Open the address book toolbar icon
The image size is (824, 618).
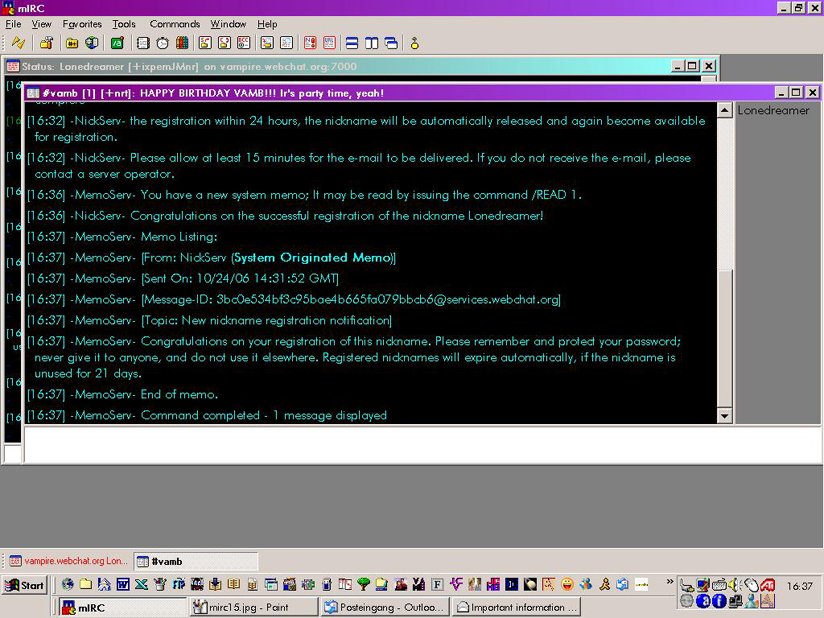point(143,43)
